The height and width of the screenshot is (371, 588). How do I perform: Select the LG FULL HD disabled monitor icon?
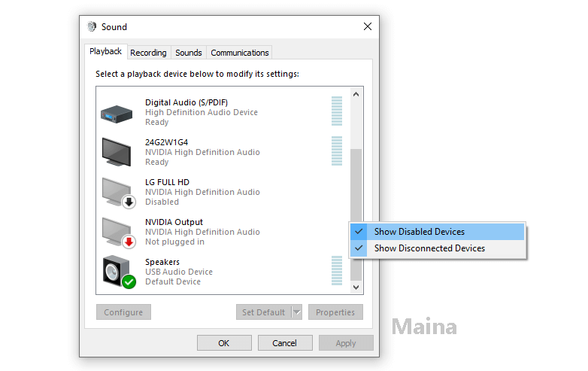(119, 193)
